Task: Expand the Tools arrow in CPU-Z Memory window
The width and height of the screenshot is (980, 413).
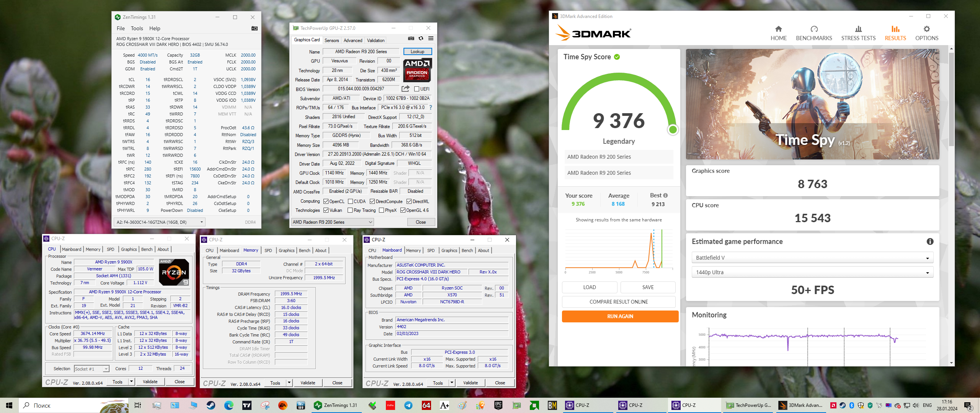Action: tap(289, 383)
